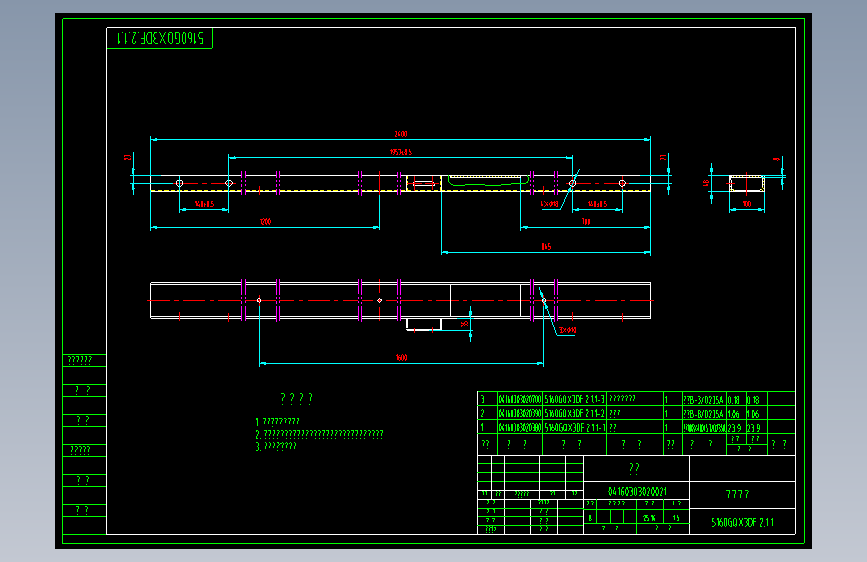Click the scale cell reading 1:5 in the title block
The width and height of the screenshot is (867, 562).
pos(676,517)
